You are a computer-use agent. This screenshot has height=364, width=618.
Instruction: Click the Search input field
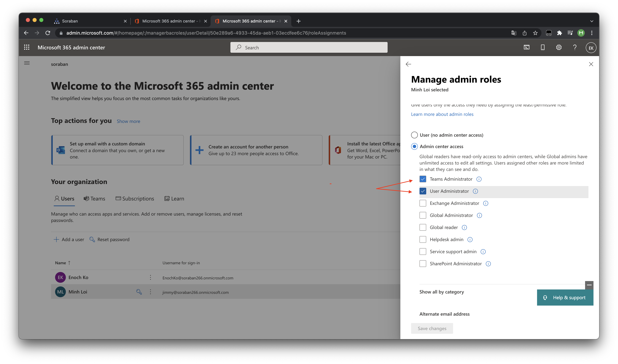click(309, 48)
